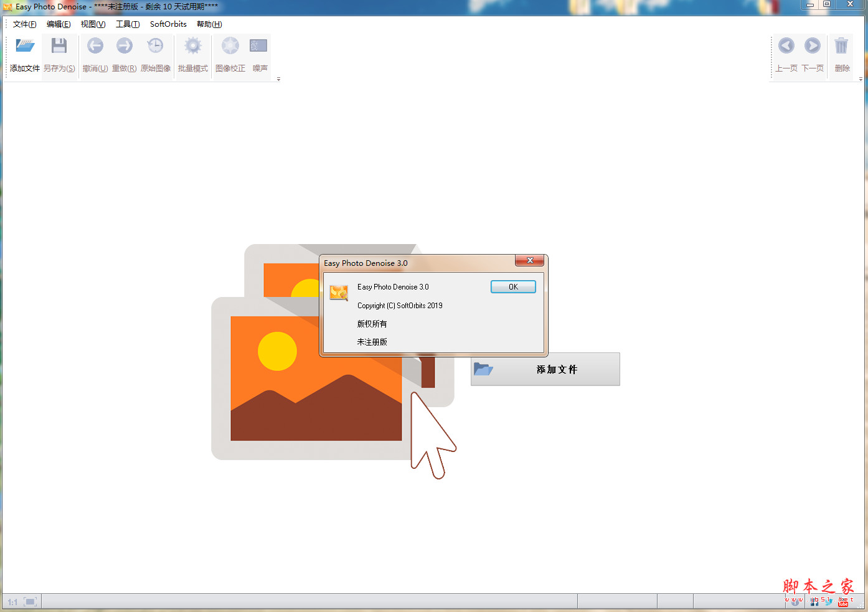Image resolution: width=868 pixels, height=612 pixels.
Task: Click the 1:1 actual size zoom icon
Action: (x=12, y=602)
